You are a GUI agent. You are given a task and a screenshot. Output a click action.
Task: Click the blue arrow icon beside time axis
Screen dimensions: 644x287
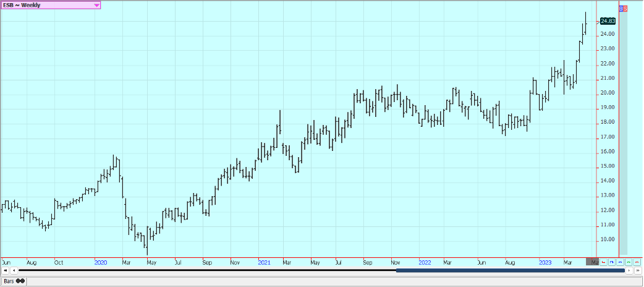(x=612, y=263)
